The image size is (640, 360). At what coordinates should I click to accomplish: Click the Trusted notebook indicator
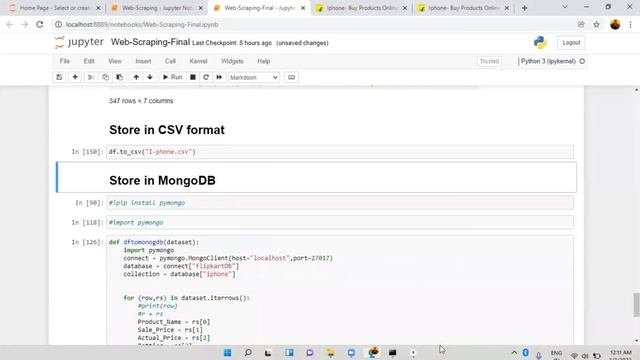point(489,61)
